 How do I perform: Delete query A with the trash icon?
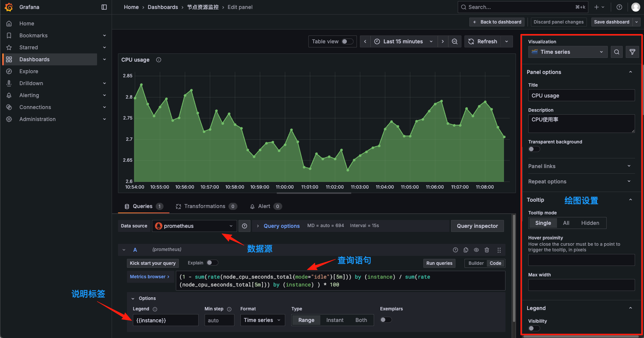pos(487,250)
